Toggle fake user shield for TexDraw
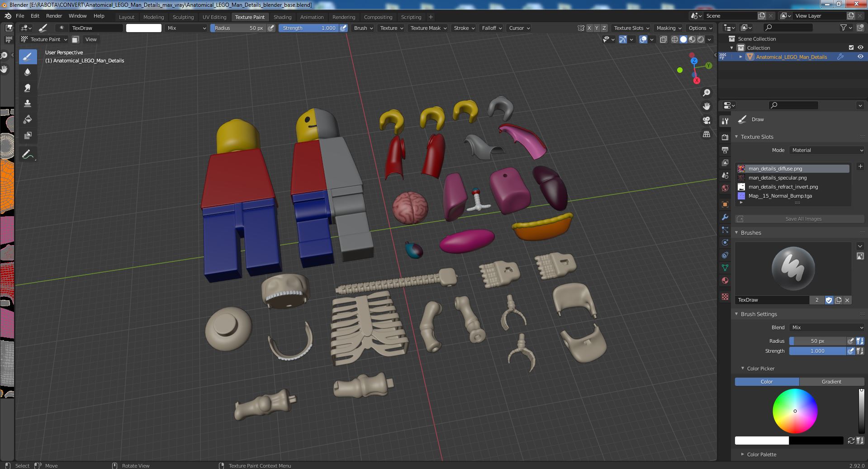868x469 pixels. (829, 300)
